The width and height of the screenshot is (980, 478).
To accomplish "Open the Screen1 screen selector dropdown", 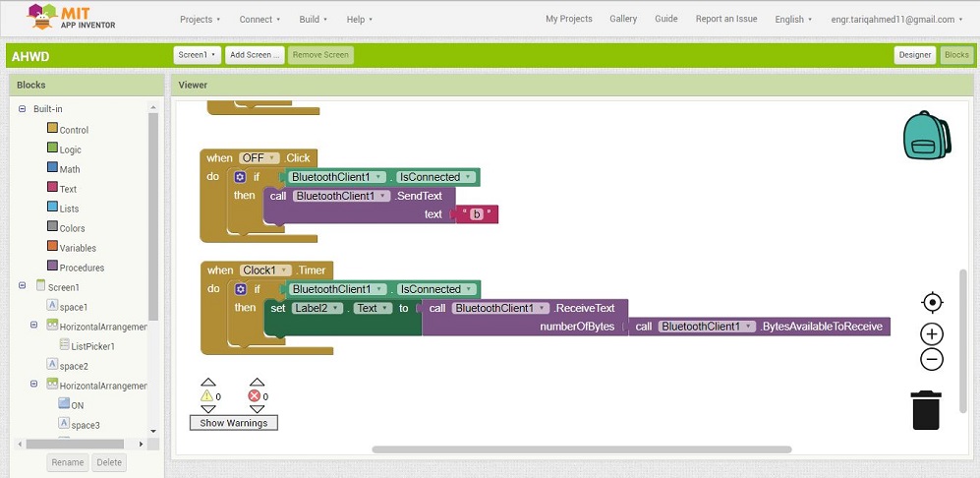I will [197, 55].
